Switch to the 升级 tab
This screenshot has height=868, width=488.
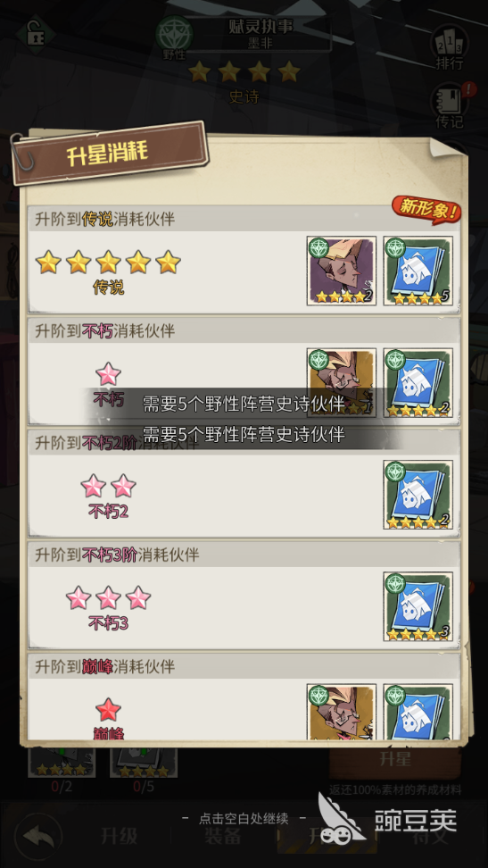[120, 837]
